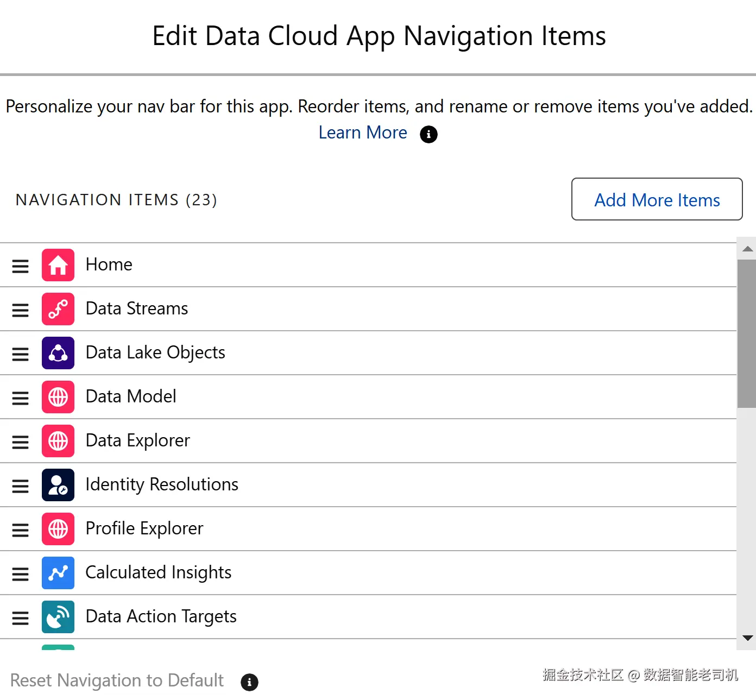Click the pink Home icon
This screenshot has height=700, width=756.
[58, 265]
